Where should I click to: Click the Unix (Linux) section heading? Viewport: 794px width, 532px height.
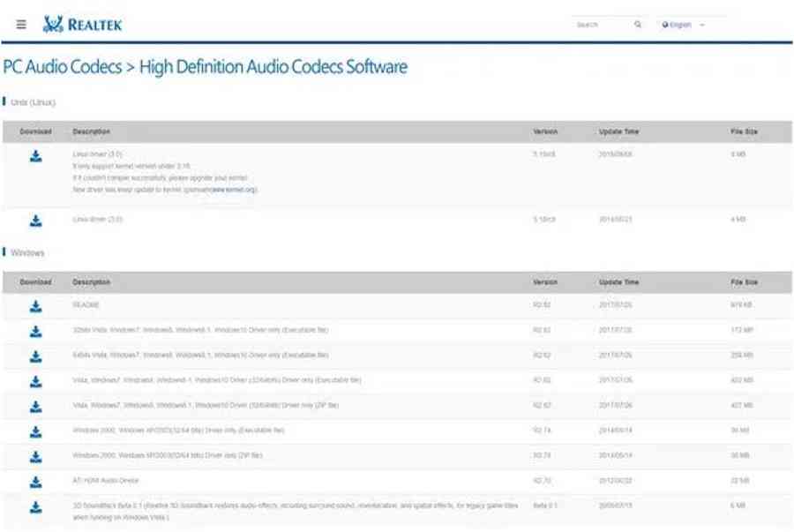coord(33,102)
